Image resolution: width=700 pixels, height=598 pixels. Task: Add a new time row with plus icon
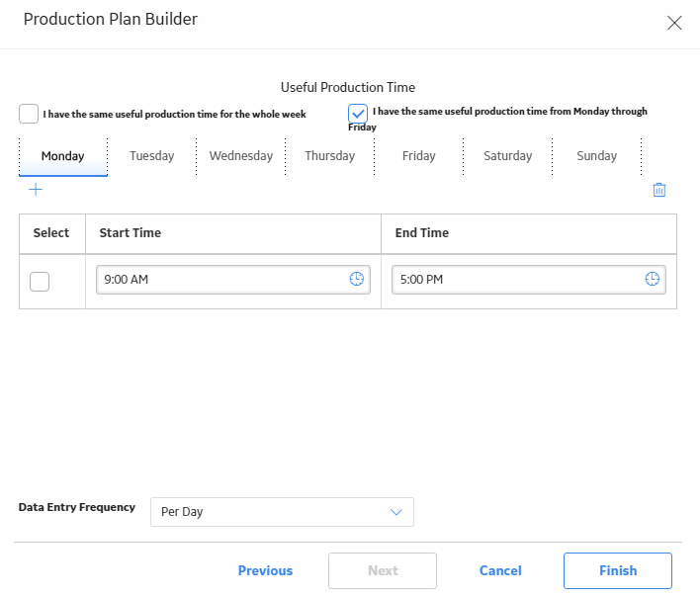(x=36, y=190)
